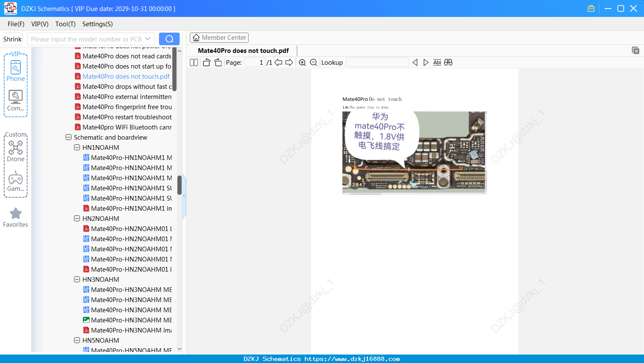Open Mate40pro WiFi Bluetooth file
The width and height of the screenshot is (644, 363).
(123, 127)
